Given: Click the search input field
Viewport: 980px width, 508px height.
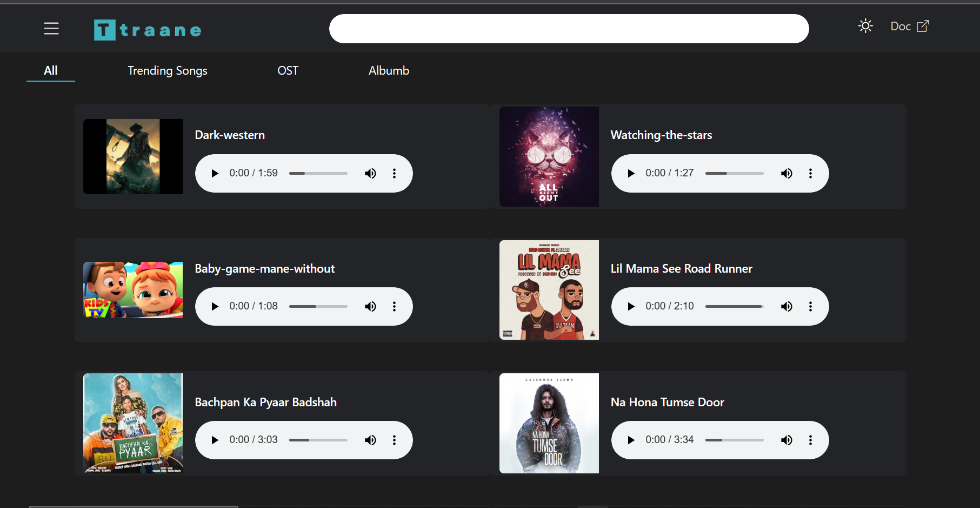Looking at the screenshot, I should tap(569, 29).
